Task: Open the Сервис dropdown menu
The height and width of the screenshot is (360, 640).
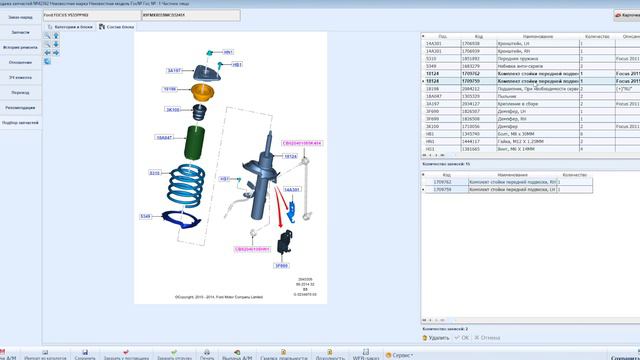Action: click(400, 355)
